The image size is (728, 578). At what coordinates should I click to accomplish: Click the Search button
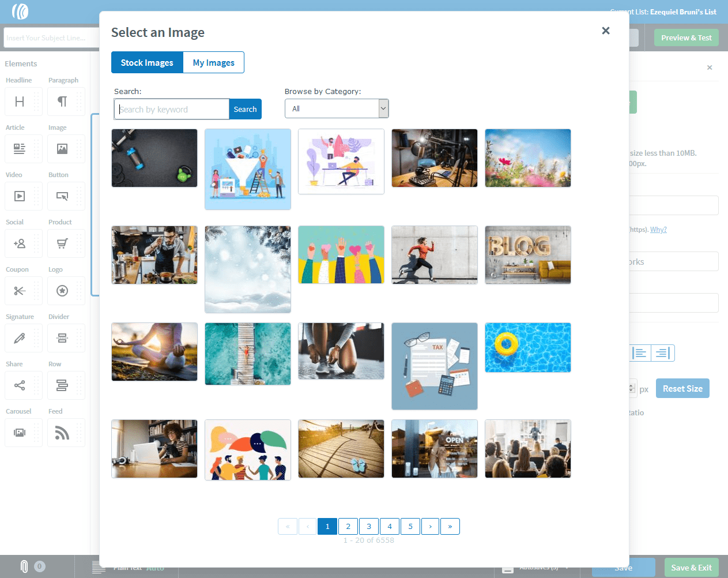click(x=245, y=109)
